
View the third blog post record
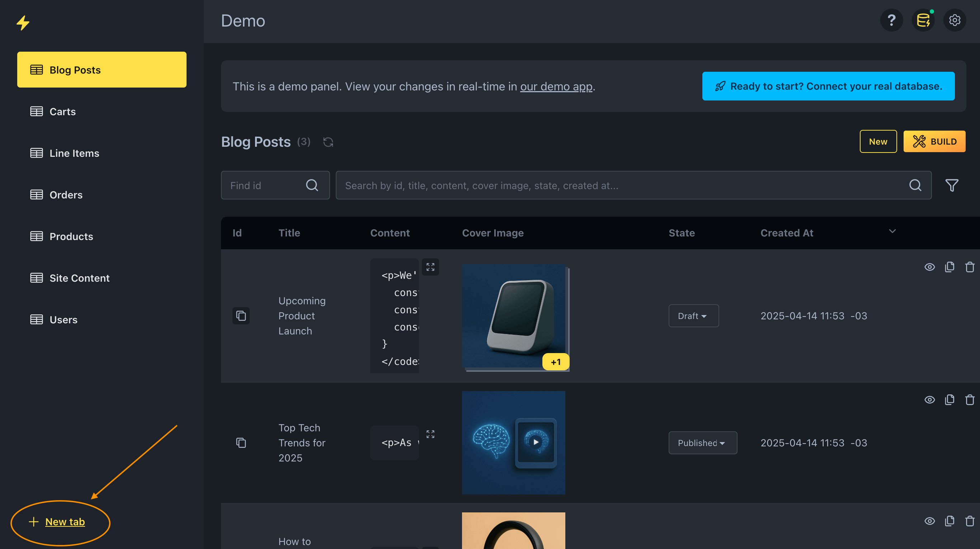pyautogui.click(x=929, y=521)
